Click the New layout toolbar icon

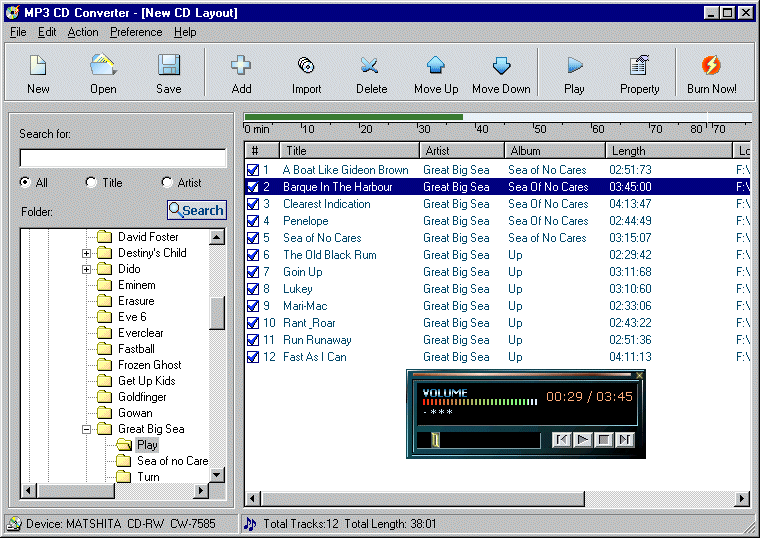(x=38, y=73)
